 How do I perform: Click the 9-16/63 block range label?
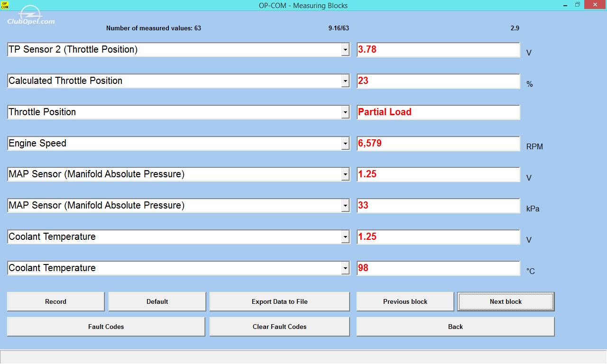339,28
